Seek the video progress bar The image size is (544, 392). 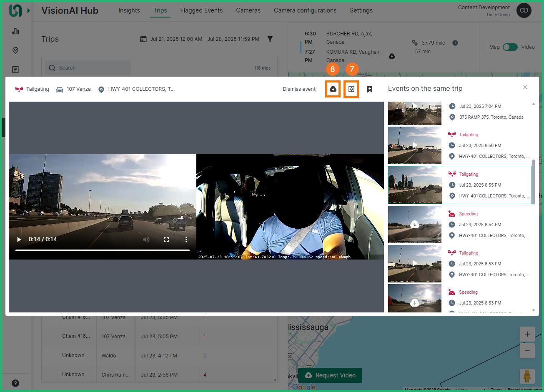click(x=102, y=250)
